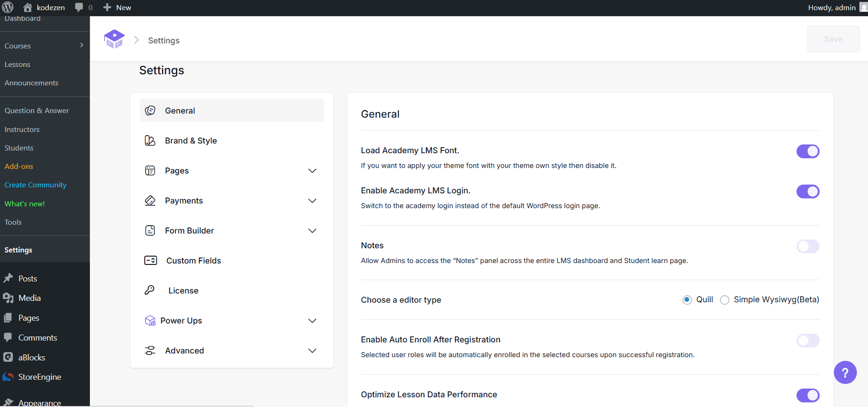This screenshot has width=868, height=407.
Task: Enable Auto Enroll After Registration toggle
Action: coord(808,341)
